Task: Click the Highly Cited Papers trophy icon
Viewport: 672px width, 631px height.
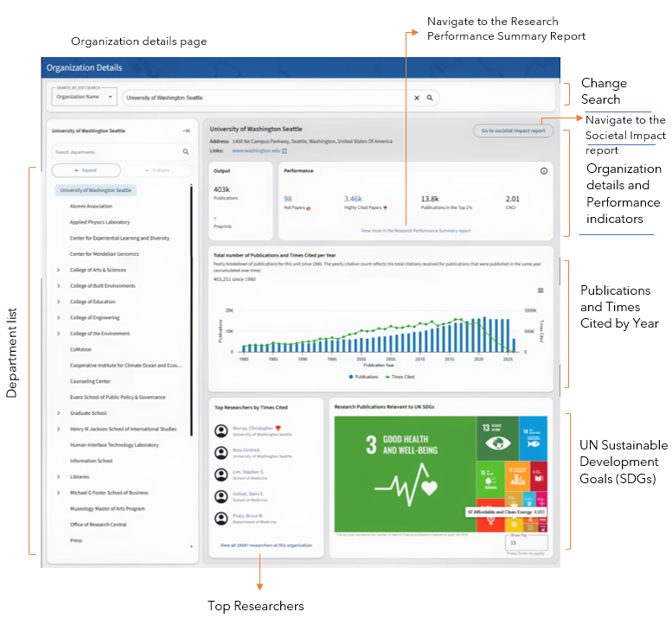Action: coord(385,208)
